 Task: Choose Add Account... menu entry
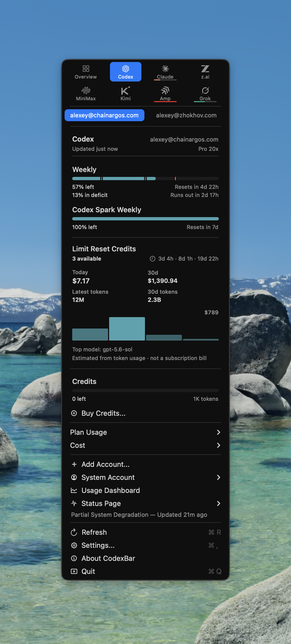tap(145, 464)
